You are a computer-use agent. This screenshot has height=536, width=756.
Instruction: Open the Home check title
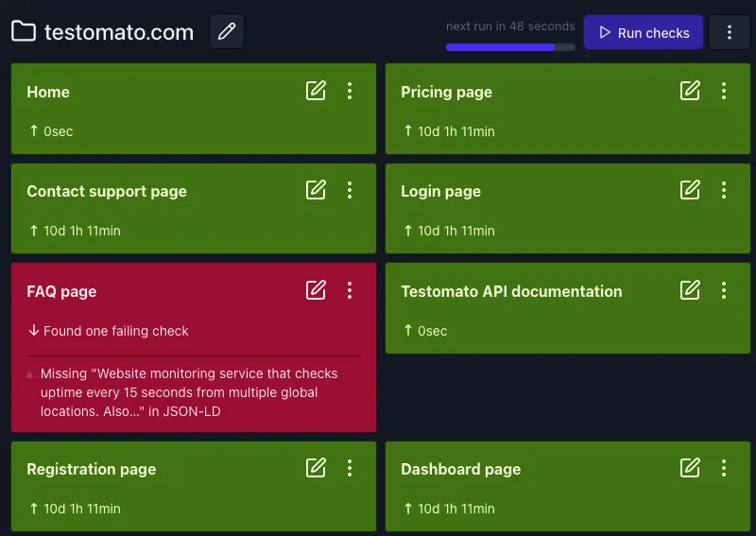pos(48,92)
